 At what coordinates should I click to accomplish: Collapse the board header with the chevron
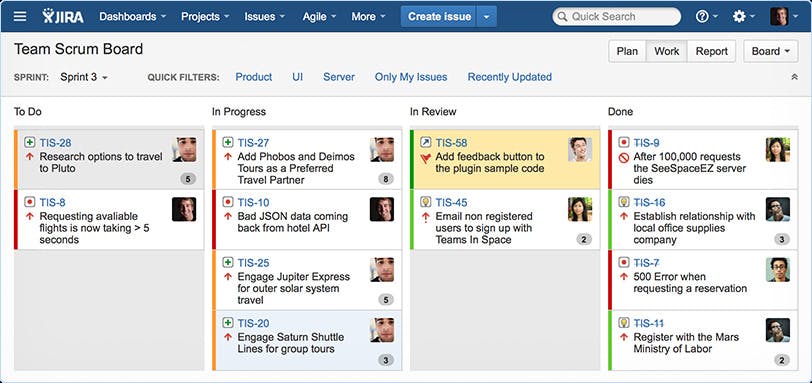pyautogui.click(x=794, y=77)
